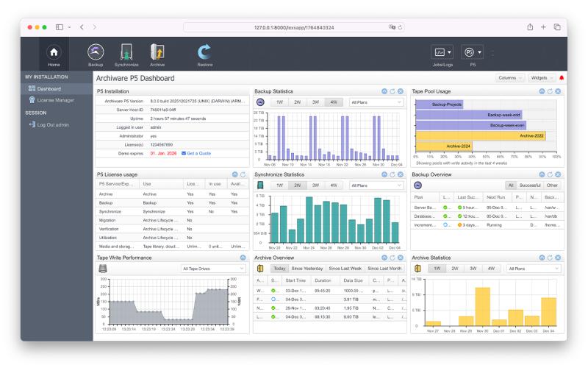Open the Jobs/Logs dropdown menu
This screenshot has width=588, height=368.
(x=442, y=53)
